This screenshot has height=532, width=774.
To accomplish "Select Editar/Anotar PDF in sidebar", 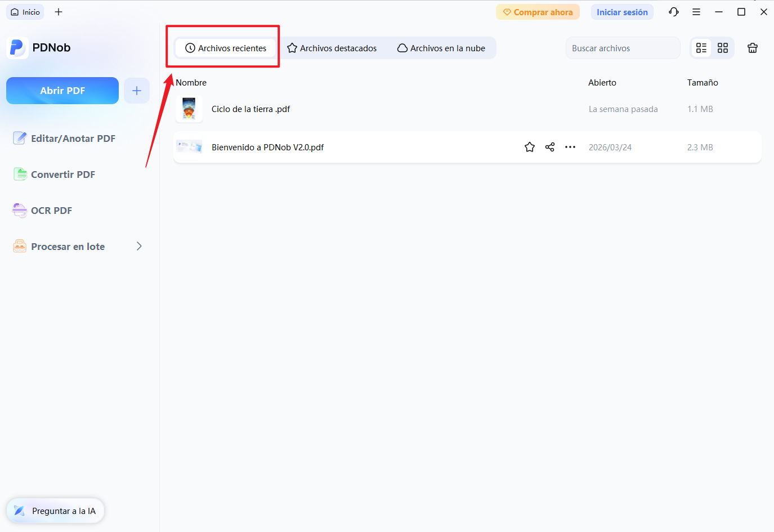I will (64, 138).
